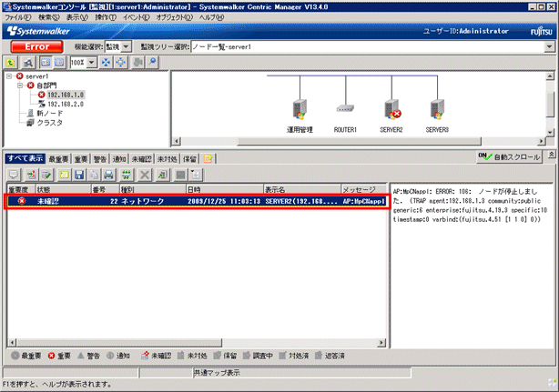Select the list view layout icon
559x392 pixels.
59,63
